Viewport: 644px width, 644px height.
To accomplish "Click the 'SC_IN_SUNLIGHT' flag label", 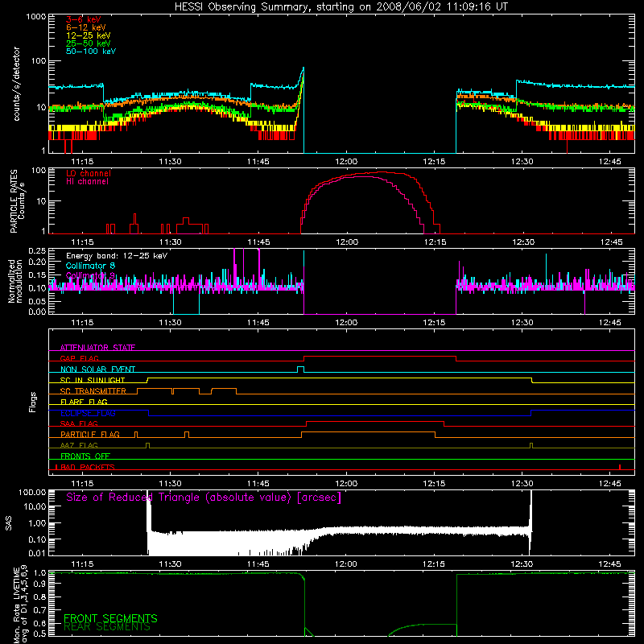I will tap(93, 380).
